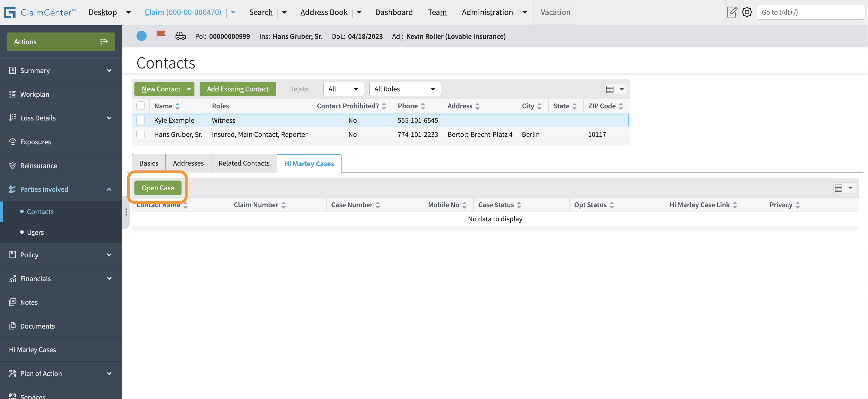Image resolution: width=868 pixels, height=399 pixels.
Task: Click the red flag icon
Action: (x=161, y=35)
